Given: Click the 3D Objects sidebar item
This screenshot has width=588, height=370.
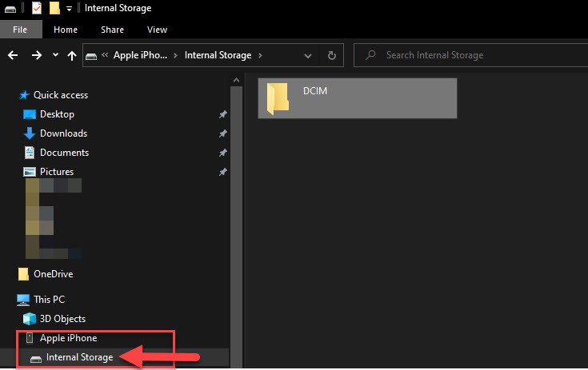Looking at the screenshot, I should 62,319.
